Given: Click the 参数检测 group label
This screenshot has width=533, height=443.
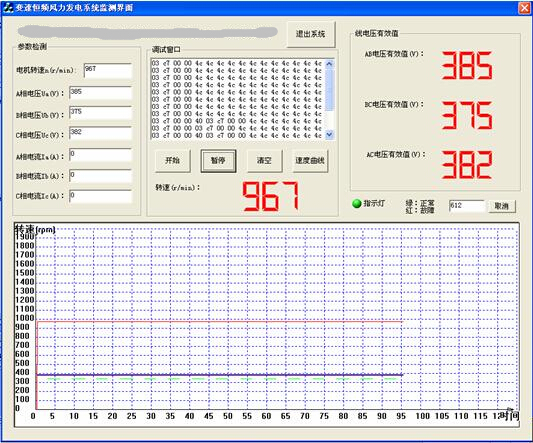Looking at the screenshot, I should pos(32,47).
